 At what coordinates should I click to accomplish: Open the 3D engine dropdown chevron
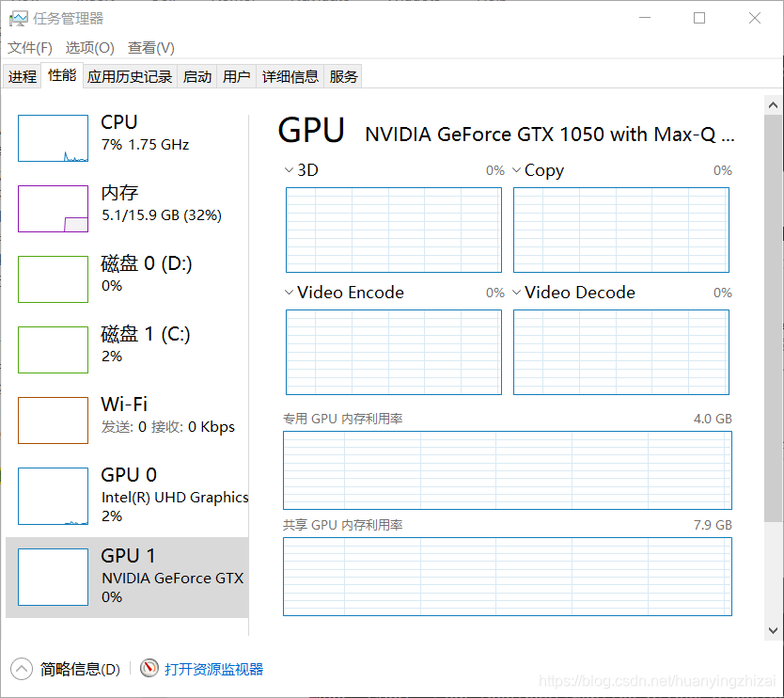point(289,170)
